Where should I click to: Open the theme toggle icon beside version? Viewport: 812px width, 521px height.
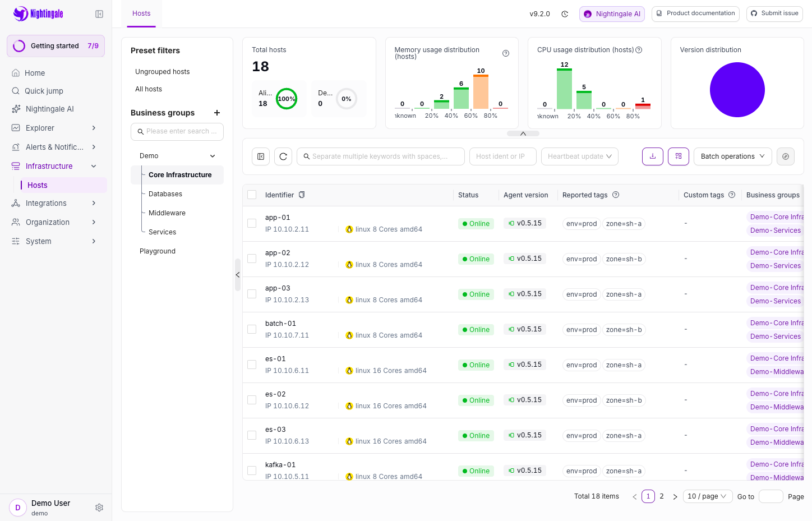(565, 14)
